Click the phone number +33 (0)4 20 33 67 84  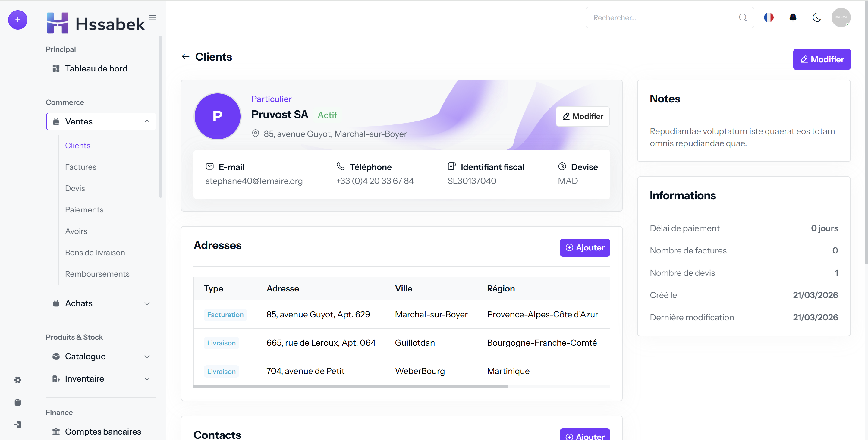[375, 181]
